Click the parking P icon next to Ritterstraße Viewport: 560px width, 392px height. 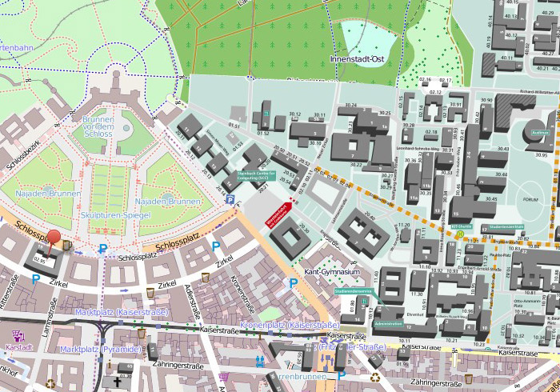click(x=35, y=279)
